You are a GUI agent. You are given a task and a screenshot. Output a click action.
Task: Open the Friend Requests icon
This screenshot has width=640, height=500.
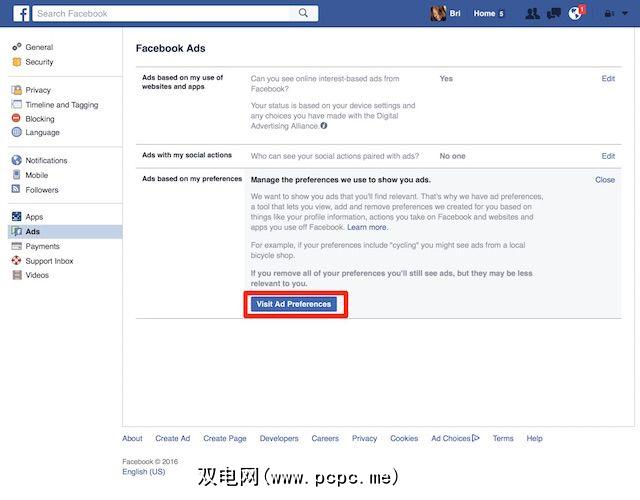532,14
